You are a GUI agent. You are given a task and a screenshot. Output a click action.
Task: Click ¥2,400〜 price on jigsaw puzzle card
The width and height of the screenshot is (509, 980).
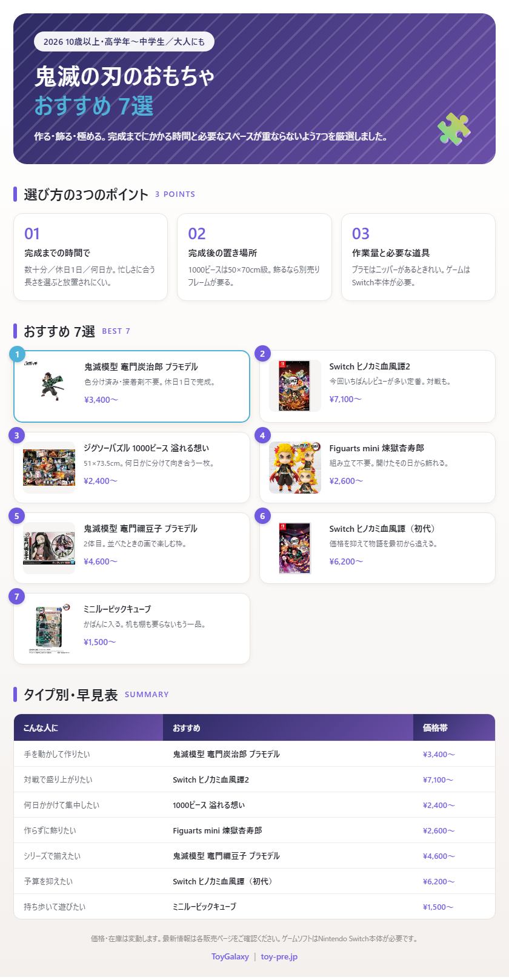101,481
